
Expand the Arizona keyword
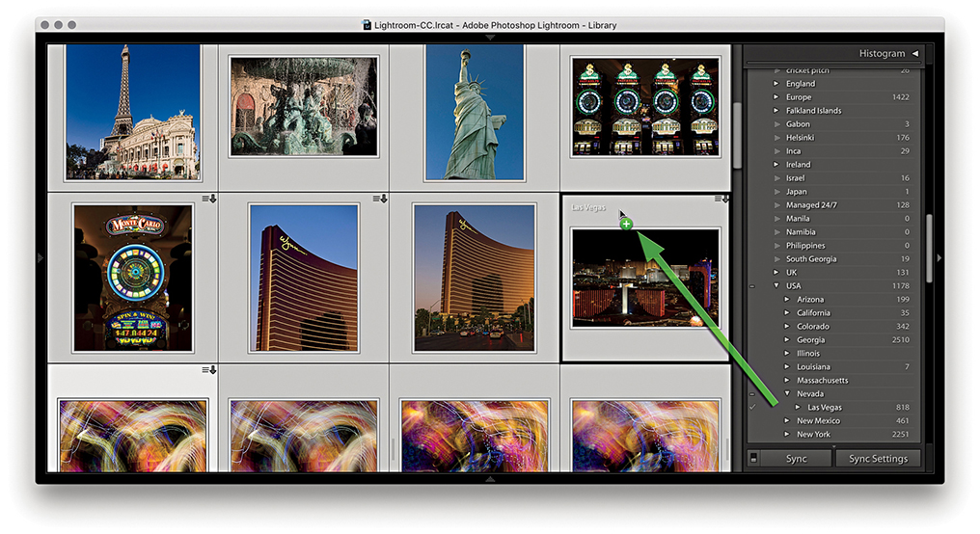tap(787, 299)
